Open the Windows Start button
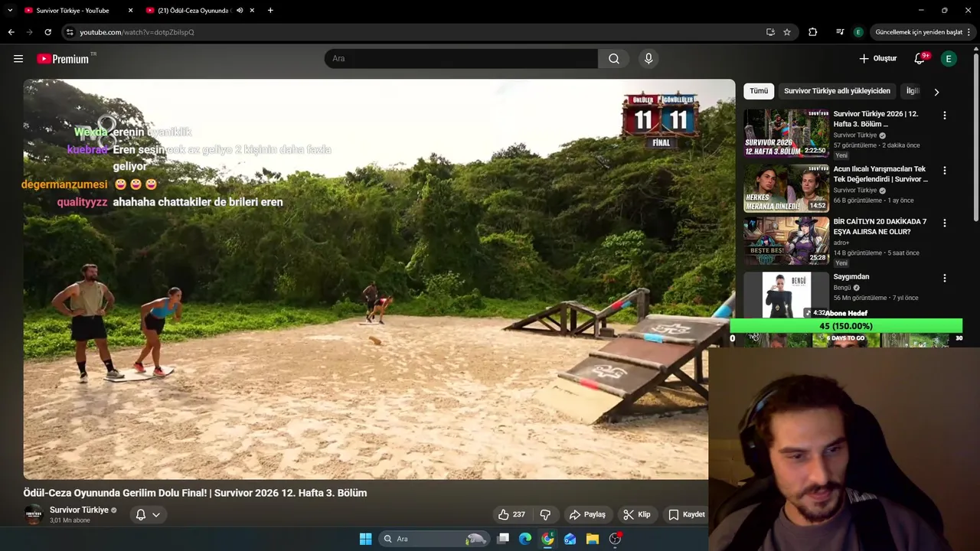Screen dimensions: 980x551 click(365, 539)
